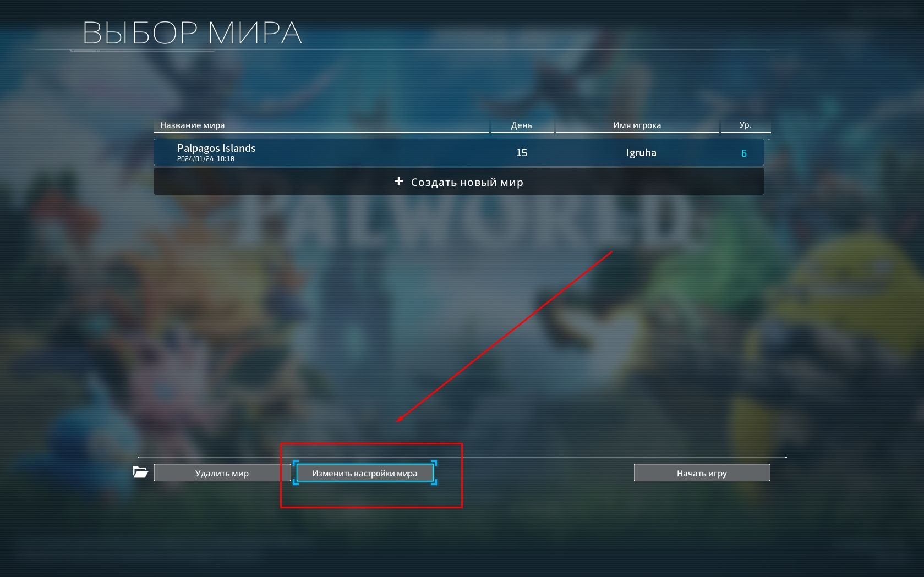Click the 2024/01/24 10:18 save timestamp
Viewport: 924px width, 577px height.
[x=206, y=159]
